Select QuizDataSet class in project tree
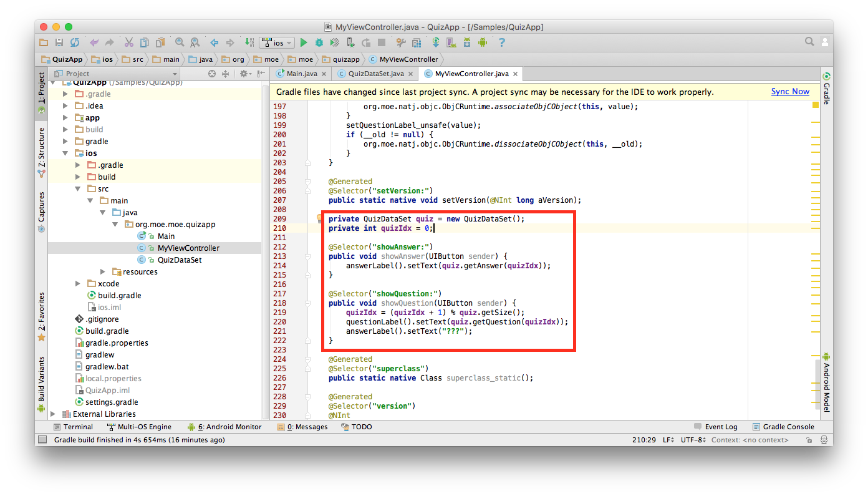 [x=180, y=260]
